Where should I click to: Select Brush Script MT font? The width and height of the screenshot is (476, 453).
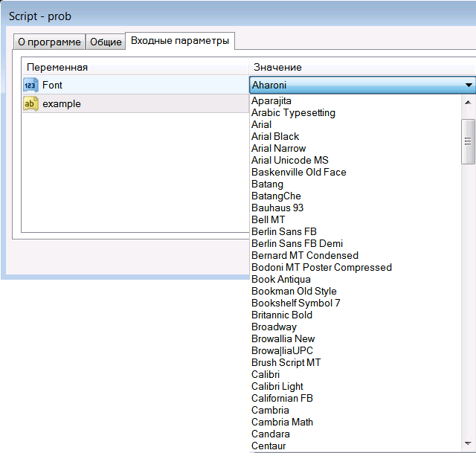286,363
